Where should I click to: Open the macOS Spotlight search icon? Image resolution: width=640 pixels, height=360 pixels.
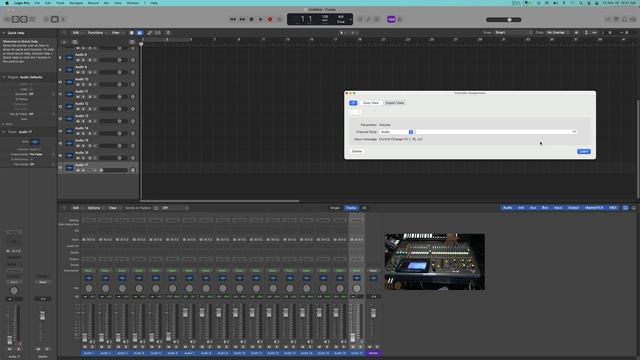580,3
